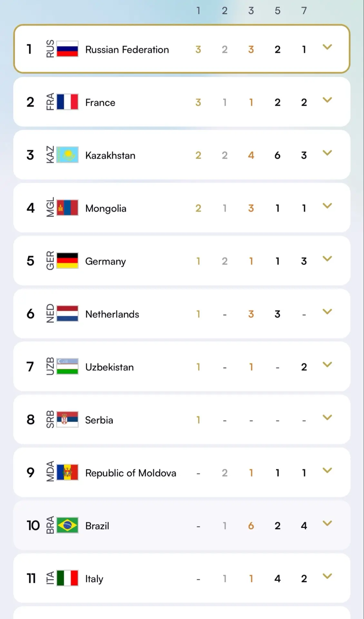Click the Kazakhstan flag icon
This screenshot has width=364, height=619.
[x=67, y=155]
